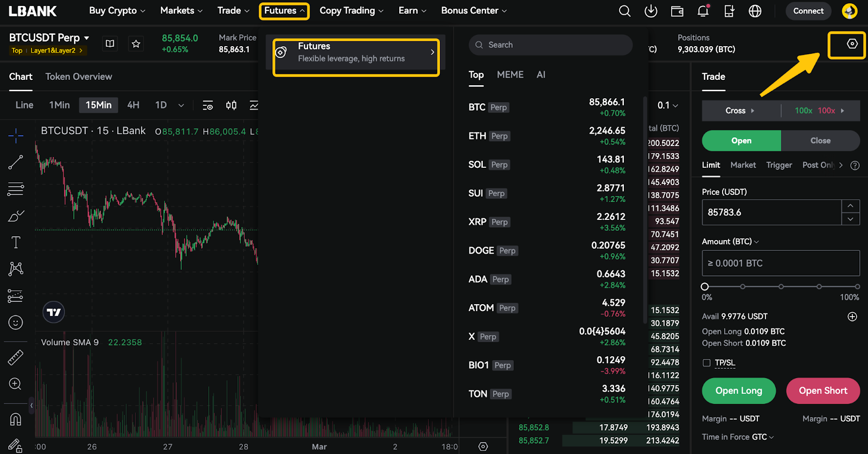Click the TradingView logo badge
Viewport: 868px width, 454px height.
(x=54, y=312)
